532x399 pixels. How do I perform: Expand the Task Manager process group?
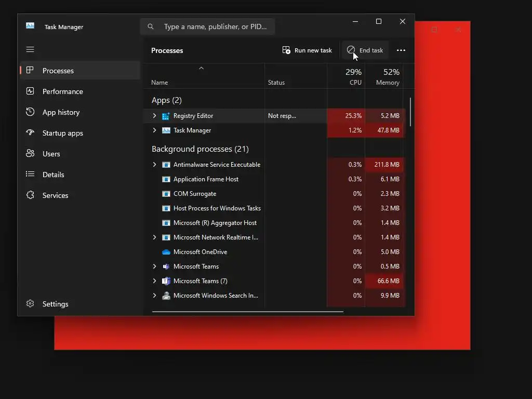point(154,130)
